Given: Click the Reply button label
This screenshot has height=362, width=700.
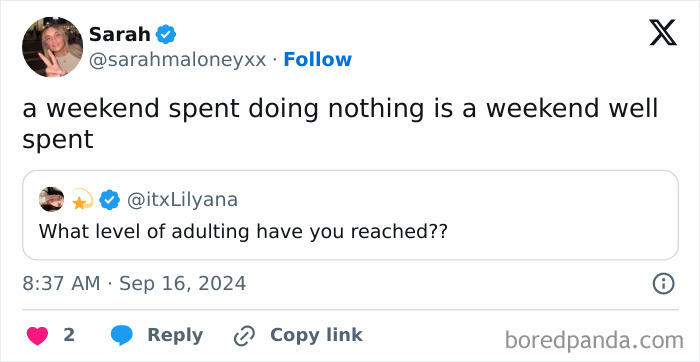Looking at the screenshot, I should [175, 335].
